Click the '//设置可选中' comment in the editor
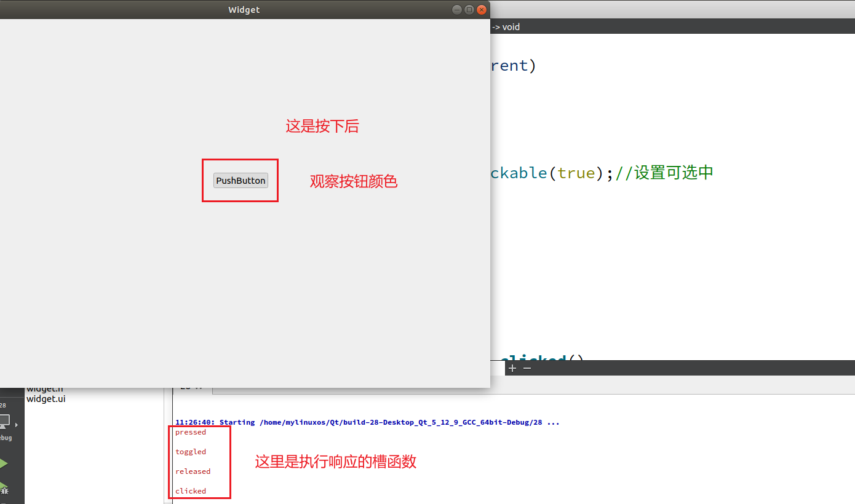Image resolution: width=855 pixels, height=504 pixels. click(664, 173)
